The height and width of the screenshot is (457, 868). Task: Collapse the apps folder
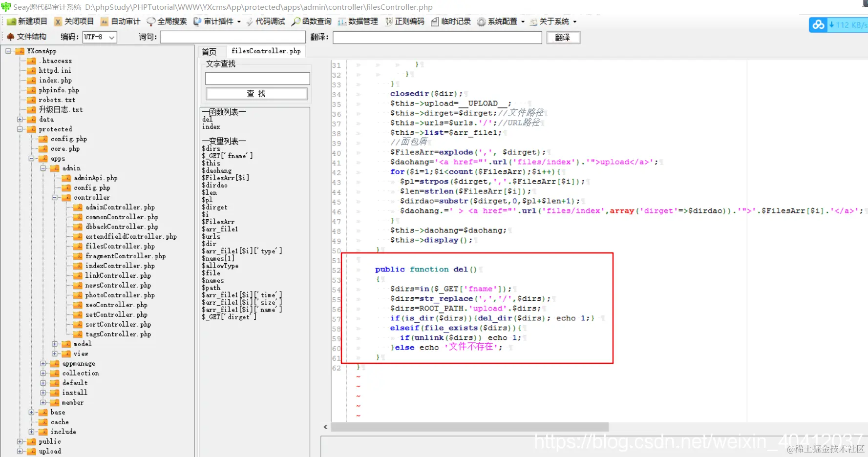[x=32, y=158]
